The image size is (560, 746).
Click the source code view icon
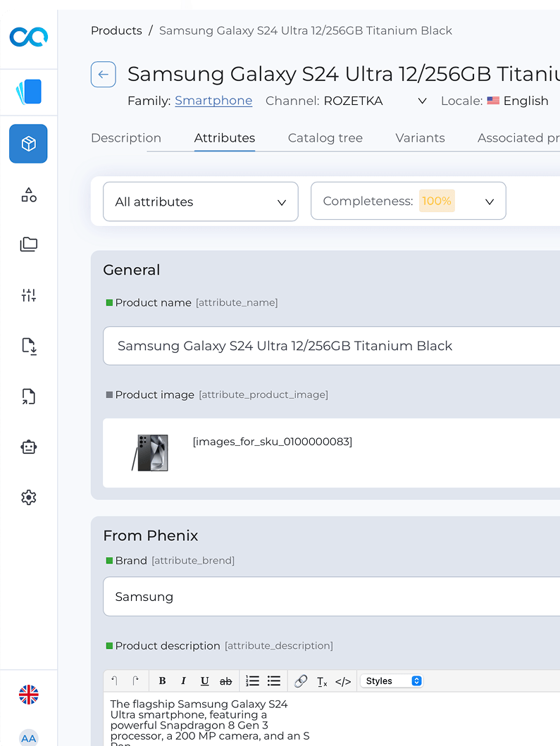343,681
